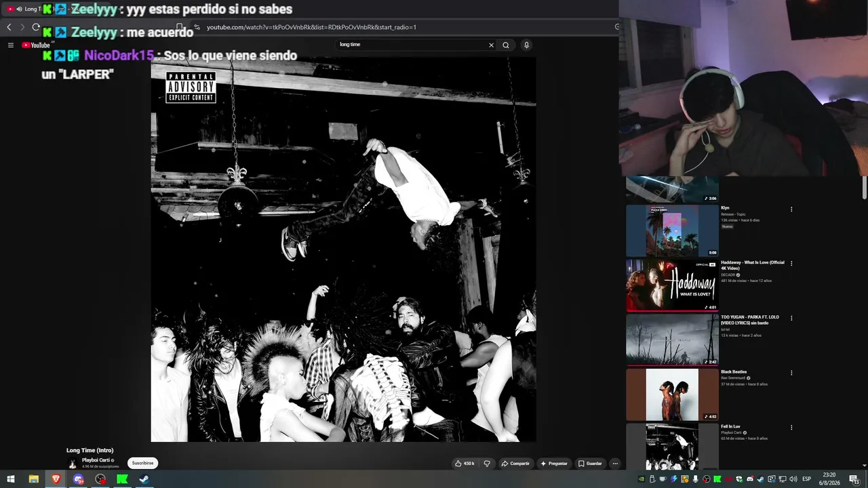Open the options menu for Klyn
Image resolution: width=868 pixels, height=488 pixels.
pos(791,209)
